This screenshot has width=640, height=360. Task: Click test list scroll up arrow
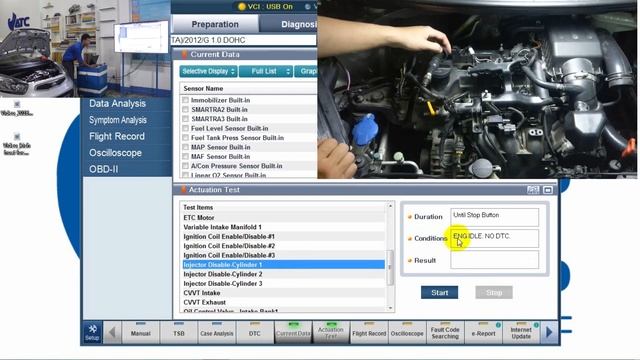point(390,206)
